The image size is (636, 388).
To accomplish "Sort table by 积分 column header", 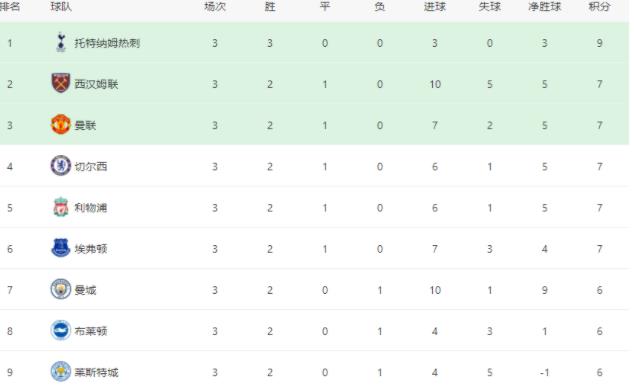I will tap(599, 6).
